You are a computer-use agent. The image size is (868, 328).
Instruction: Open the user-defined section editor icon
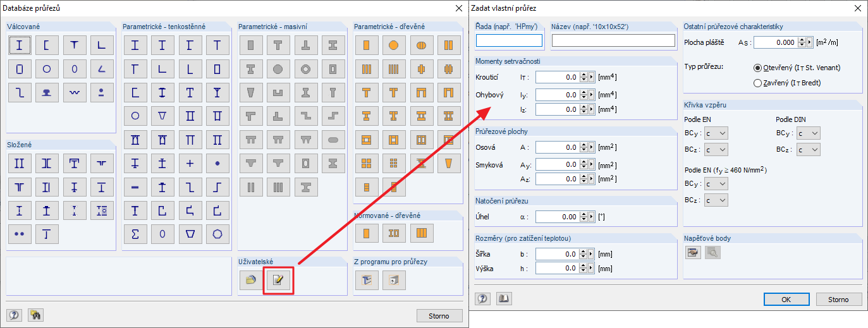tap(278, 280)
